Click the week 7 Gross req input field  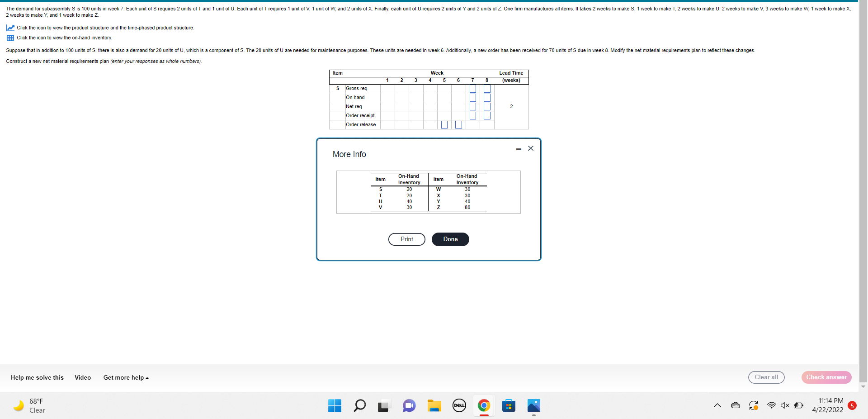pyautogui.click(x=473, y=89)
